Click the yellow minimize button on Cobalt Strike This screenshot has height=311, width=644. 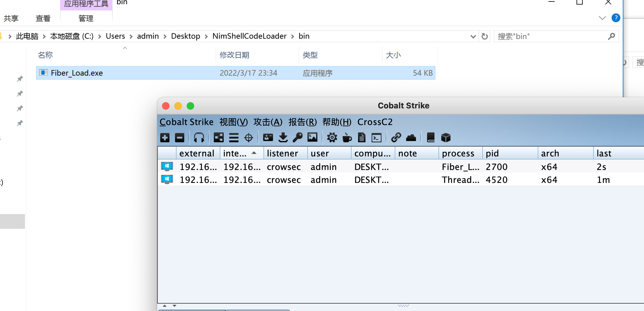click(178, 106)
